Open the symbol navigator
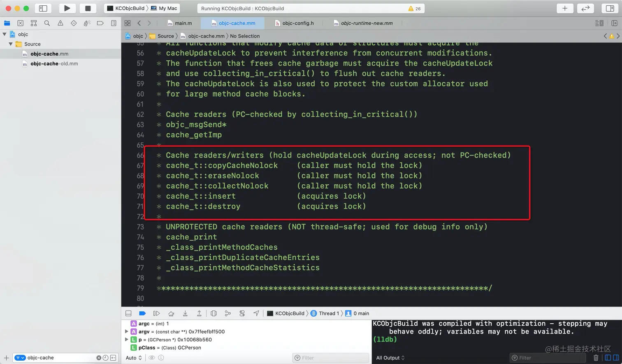Screen dimensions: 622x364 (x=34, y=23)
